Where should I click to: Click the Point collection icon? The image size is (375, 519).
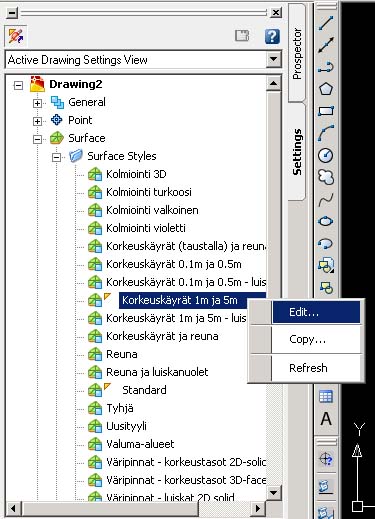[x=57, y=120]
